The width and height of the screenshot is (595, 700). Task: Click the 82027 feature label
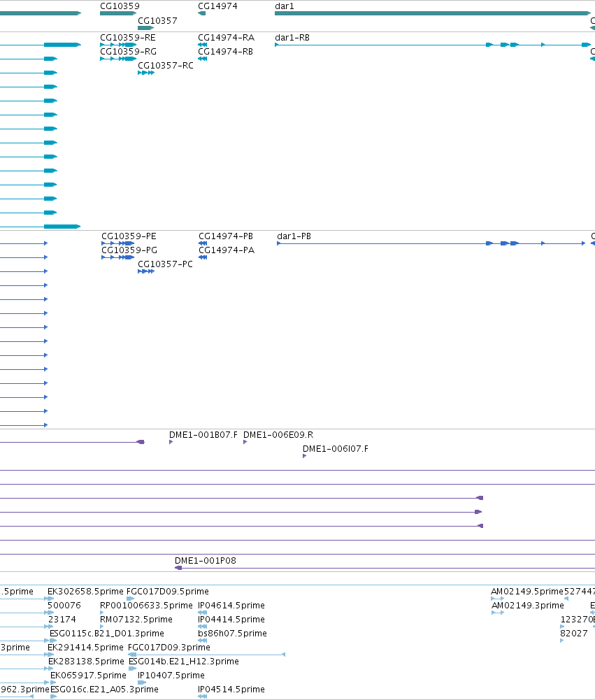point(573,634)
